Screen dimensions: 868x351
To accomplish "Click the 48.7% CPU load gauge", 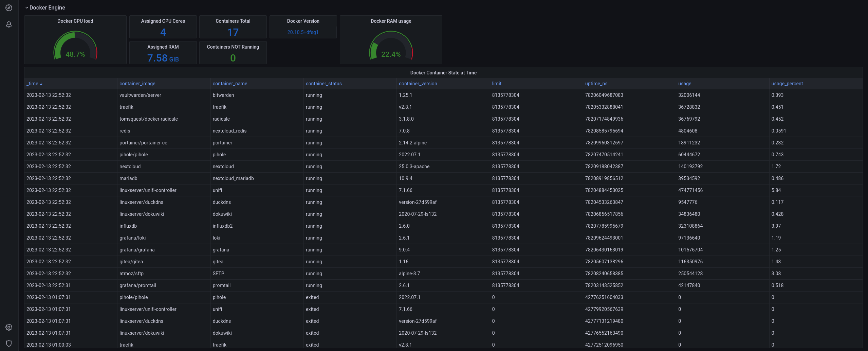I will coord(75,46).
